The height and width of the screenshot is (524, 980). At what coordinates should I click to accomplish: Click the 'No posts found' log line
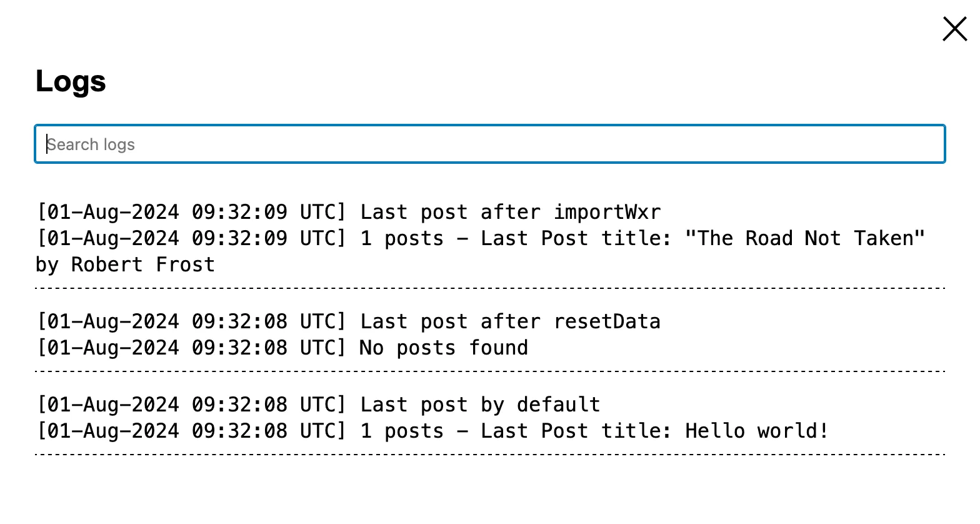click(x=443, y=348)
